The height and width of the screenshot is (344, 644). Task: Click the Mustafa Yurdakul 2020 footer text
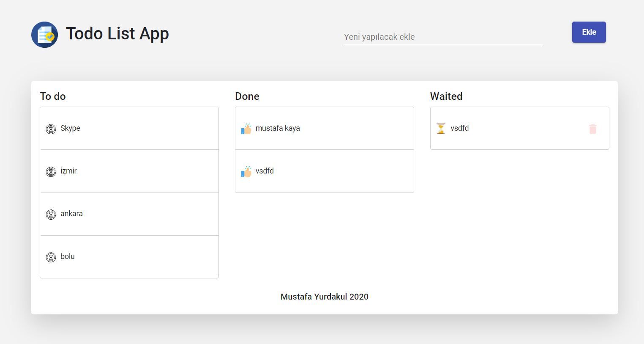point(324,297)
